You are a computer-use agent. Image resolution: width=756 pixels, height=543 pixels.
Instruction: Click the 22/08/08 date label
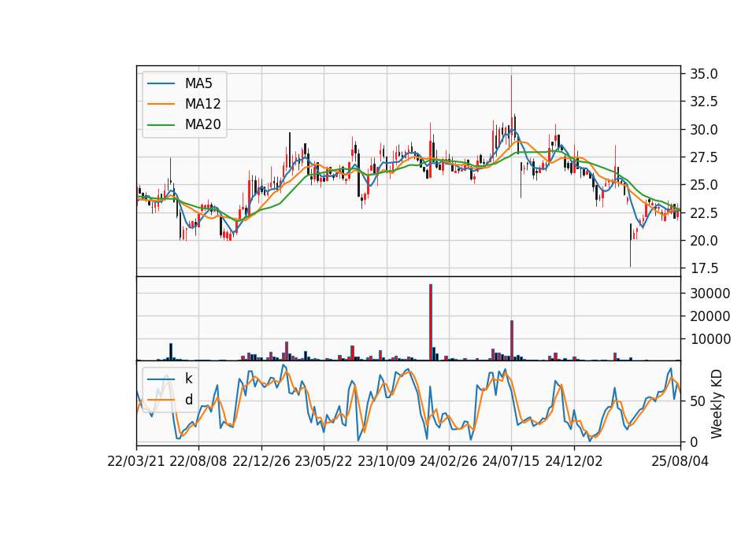198,462
